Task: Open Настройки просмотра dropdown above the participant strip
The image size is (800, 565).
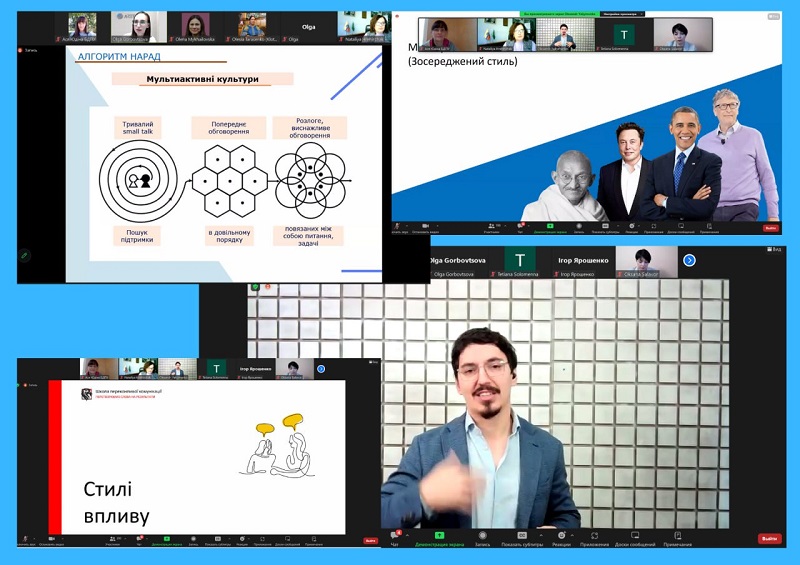Action: pyautogui.click(x=621, y=14)
